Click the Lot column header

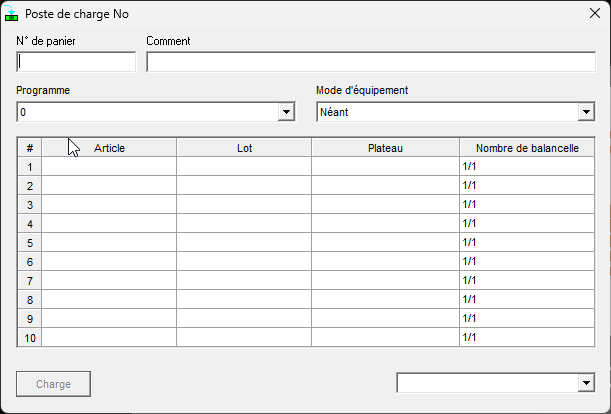tap(244, 148)
